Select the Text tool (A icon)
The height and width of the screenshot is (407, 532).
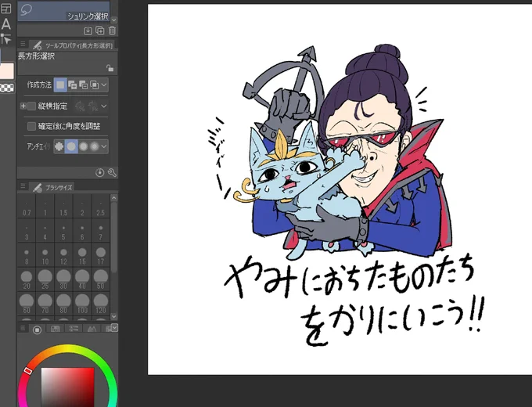(x=5, y=24)
